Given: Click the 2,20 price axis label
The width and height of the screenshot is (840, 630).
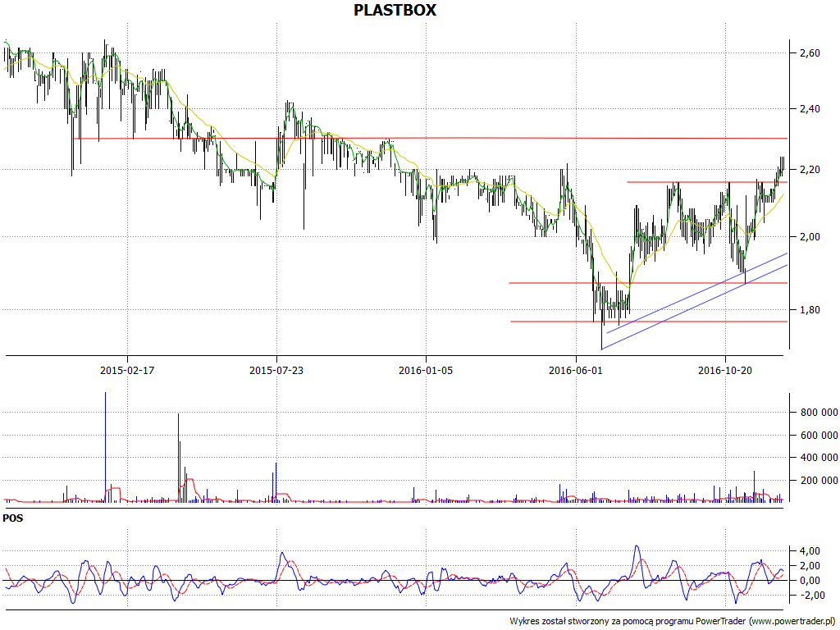Looking at the screenshot, I should [x=809, y=169].
